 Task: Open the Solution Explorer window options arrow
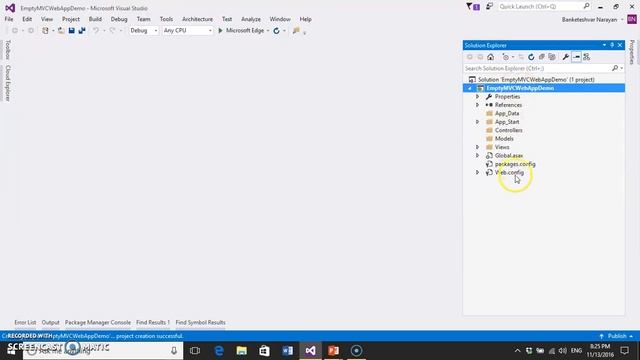point(604,45)
